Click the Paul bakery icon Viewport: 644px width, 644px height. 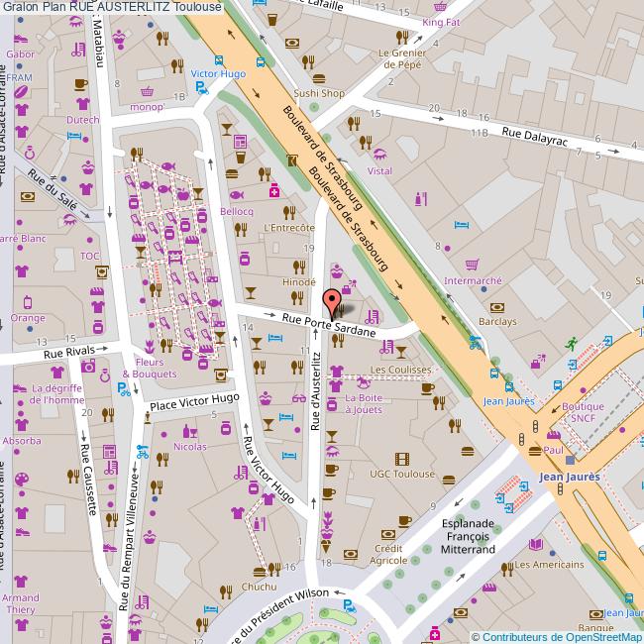click(535, 451)
